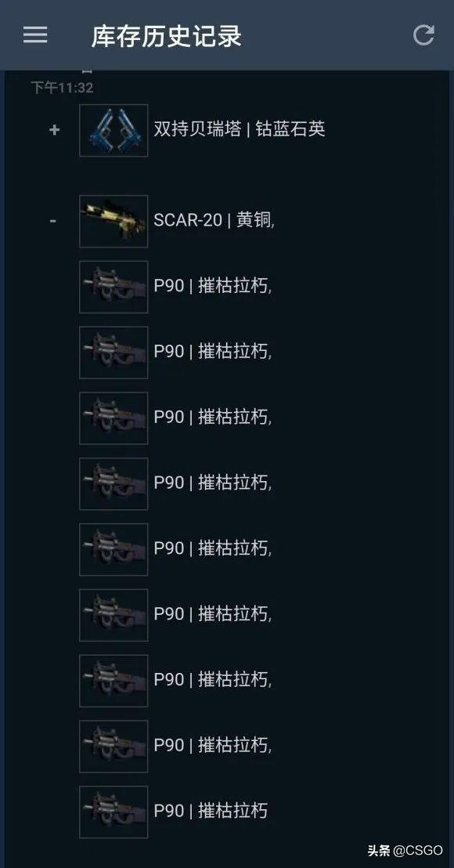Viewport: 454px width, 868px height.
Task: Select the last P90 摧枯拉朽 thumbnail
Action: pyautogui.click(x=113, y=812)
